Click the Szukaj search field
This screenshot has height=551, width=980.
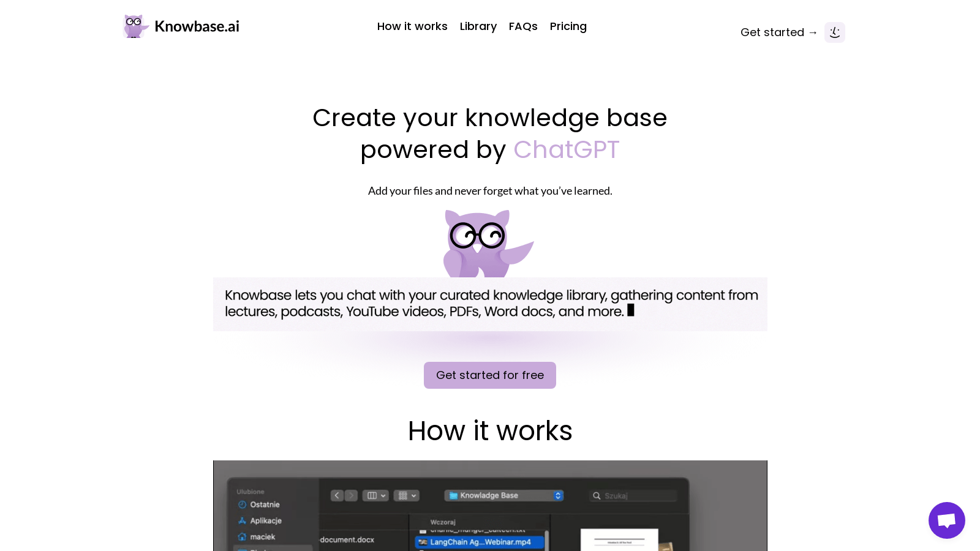click(x=633, y=496)
